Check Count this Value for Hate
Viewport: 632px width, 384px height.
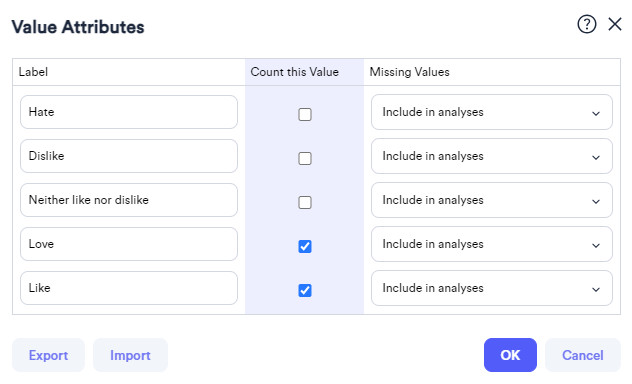tap(305, 114)
